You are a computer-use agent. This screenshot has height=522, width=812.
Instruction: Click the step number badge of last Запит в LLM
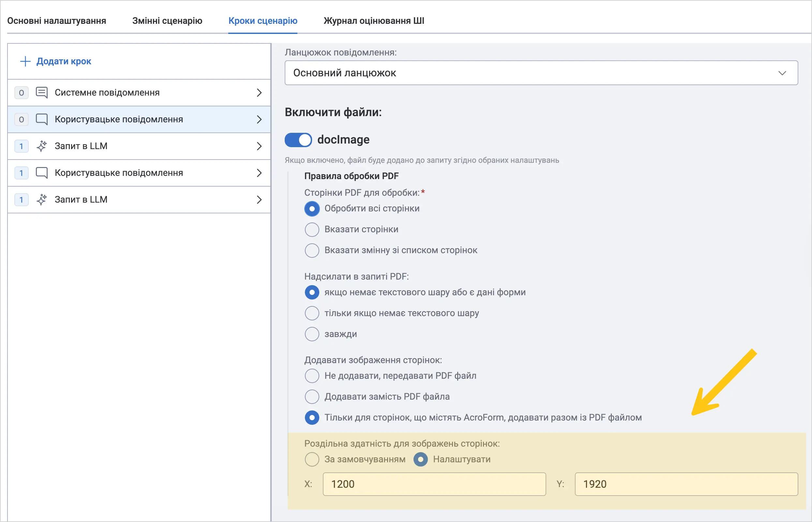click(21, 200)
